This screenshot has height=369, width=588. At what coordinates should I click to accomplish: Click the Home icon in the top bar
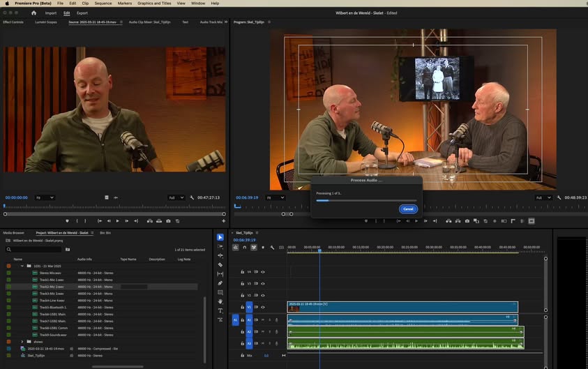pyautogui.click(x=33, y=13)
